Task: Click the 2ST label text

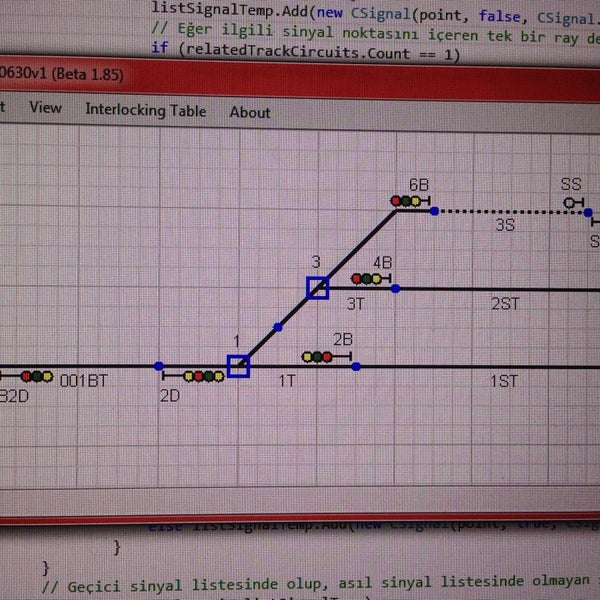Action: (505, 304)
